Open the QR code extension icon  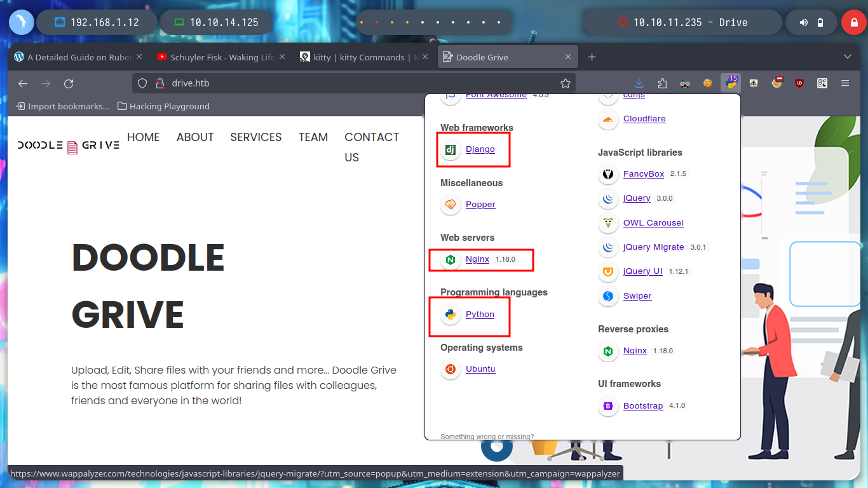(x=822, y=83)
